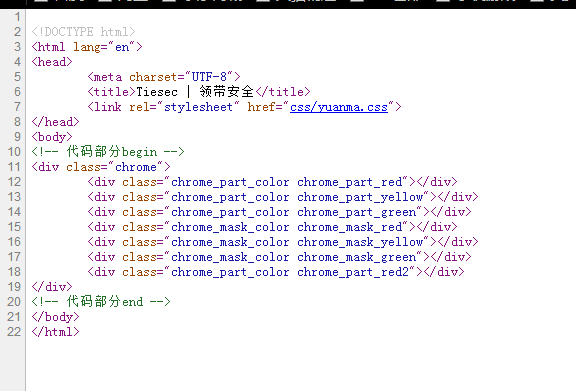Click the chrome_mask_yellow class name
The height and width of the screenshot is (391, 576).
[x=360, y=242]
